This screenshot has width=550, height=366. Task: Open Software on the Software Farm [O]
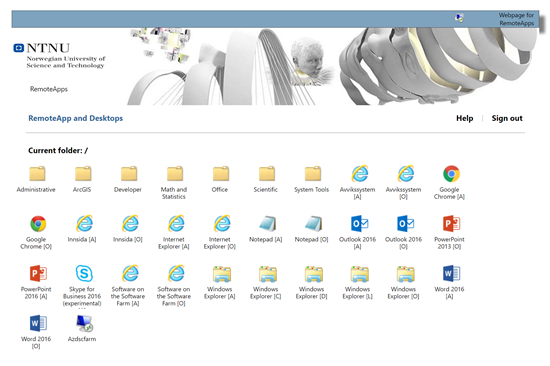click(174, 286)
